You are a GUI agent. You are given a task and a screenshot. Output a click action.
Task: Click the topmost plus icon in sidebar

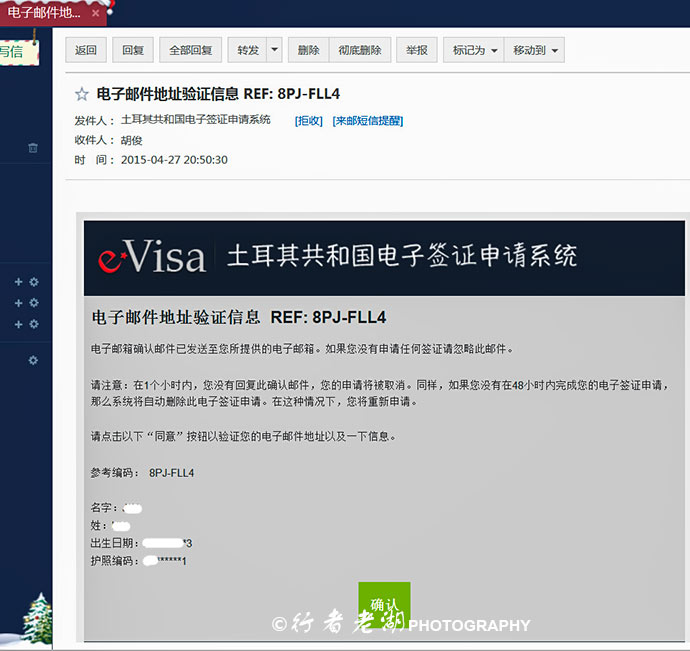click(18, 282)
